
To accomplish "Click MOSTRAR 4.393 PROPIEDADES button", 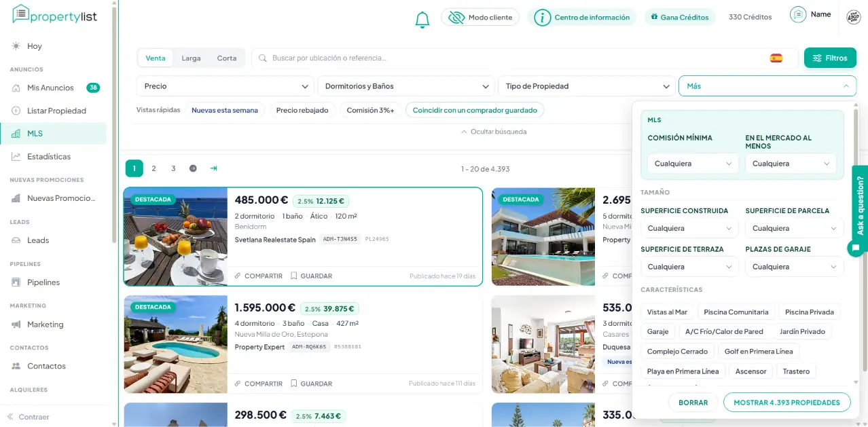I will click(x=786, y=403).
